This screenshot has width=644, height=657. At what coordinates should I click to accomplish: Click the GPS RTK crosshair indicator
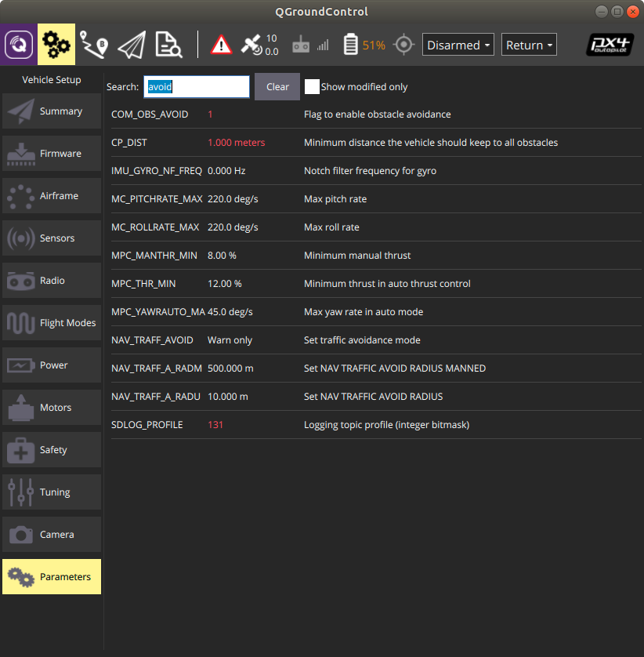click(403, 45)
